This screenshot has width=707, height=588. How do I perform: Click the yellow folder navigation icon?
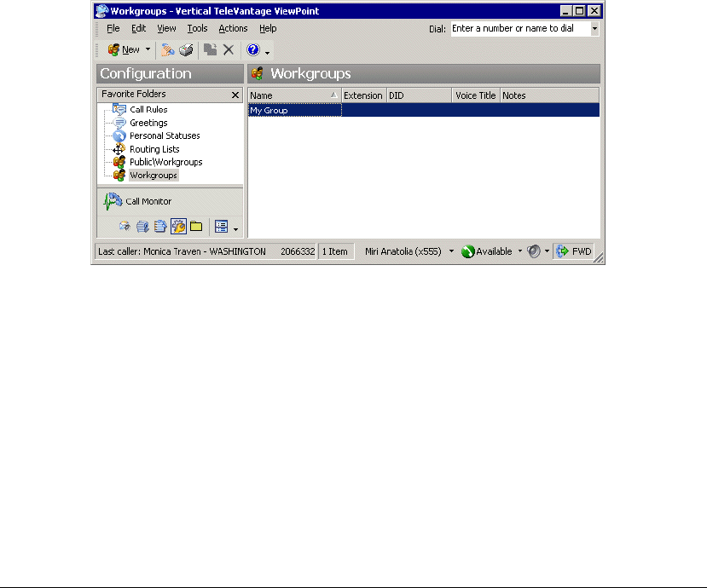(196, 226)
